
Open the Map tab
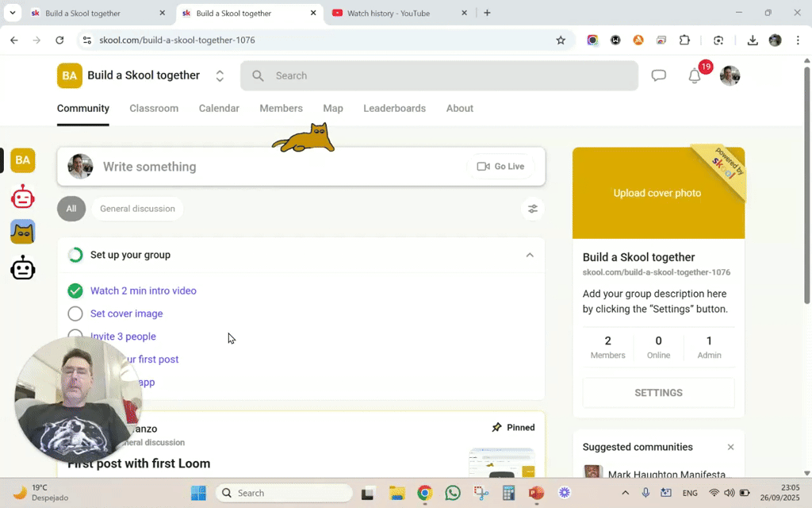(333, 108)
